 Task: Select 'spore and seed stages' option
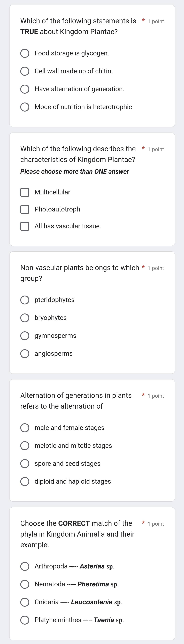(25, 464)
